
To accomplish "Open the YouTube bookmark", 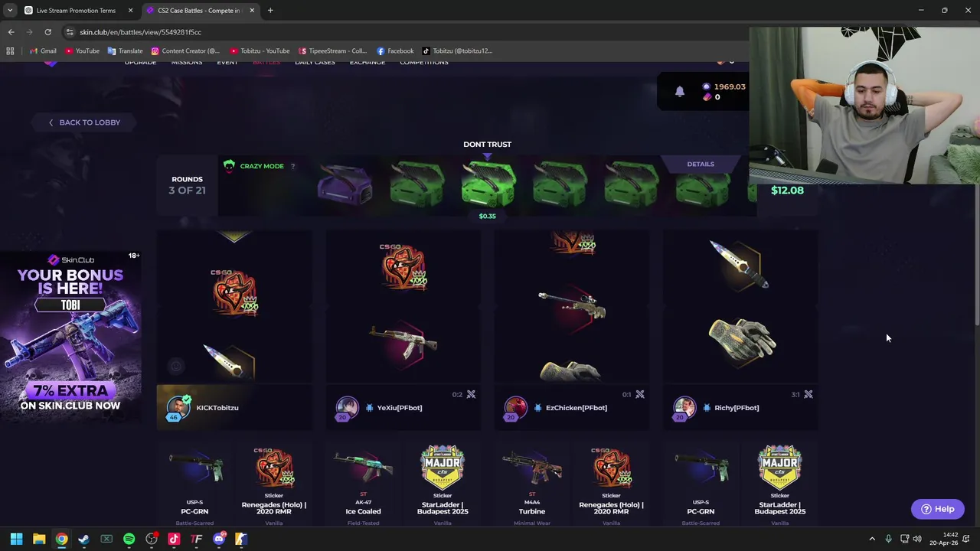I will [82, 51].
